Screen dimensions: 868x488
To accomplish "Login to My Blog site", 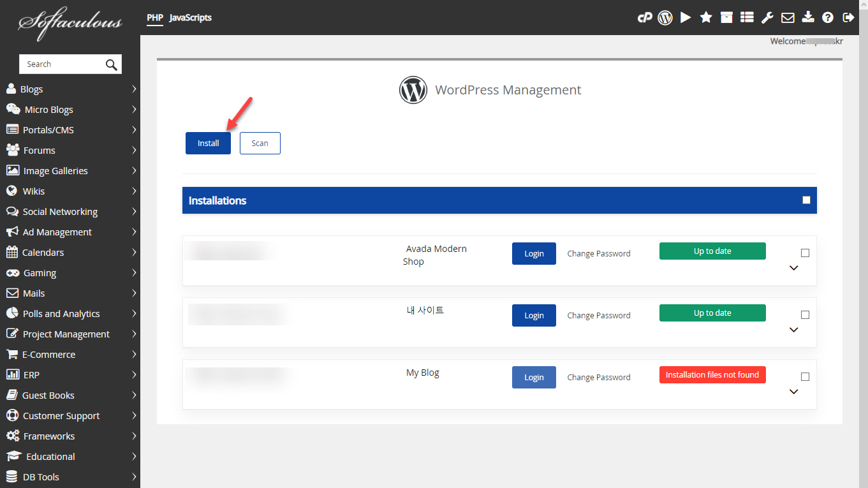I will pyautogui.click(x=534, y=377).
